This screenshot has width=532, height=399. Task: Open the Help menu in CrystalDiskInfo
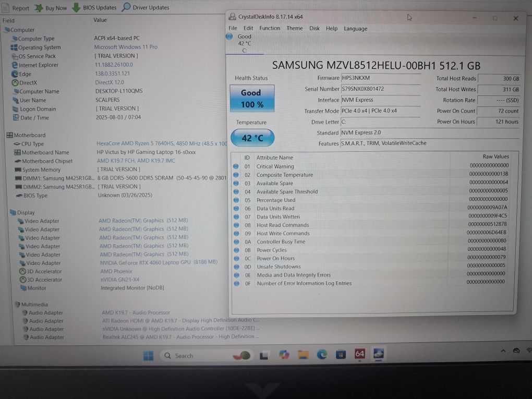click(332, 29)
